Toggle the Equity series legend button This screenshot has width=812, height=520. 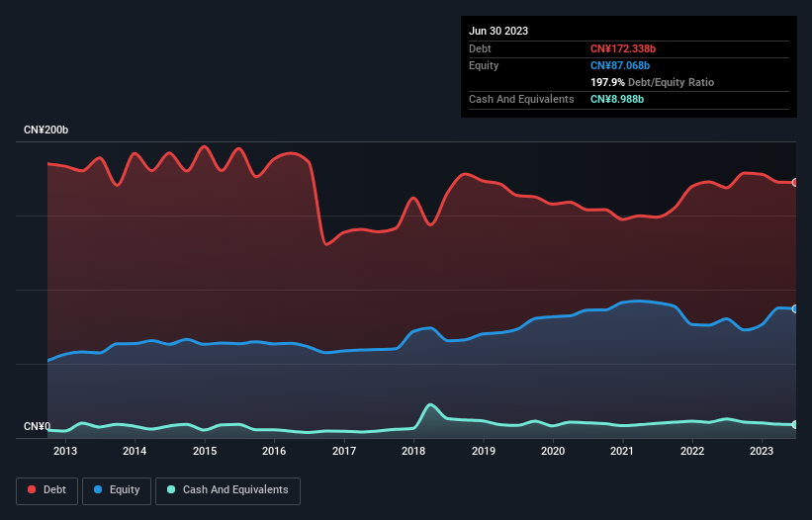tap(117, 490)
